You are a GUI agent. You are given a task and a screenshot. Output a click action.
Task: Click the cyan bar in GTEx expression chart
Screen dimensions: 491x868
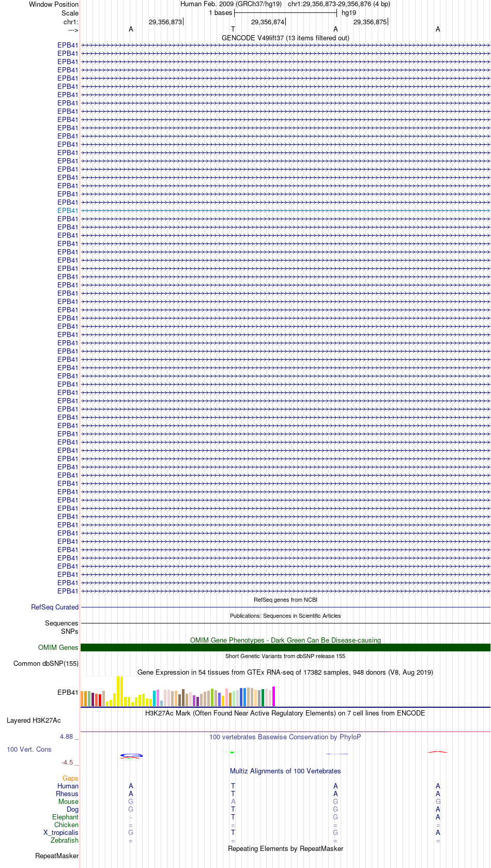point(155,698)
